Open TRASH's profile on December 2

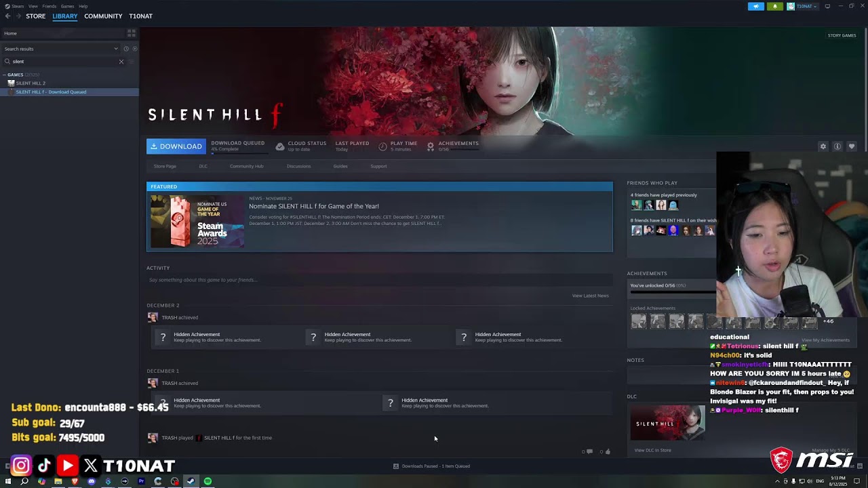(x=153, y=317)
